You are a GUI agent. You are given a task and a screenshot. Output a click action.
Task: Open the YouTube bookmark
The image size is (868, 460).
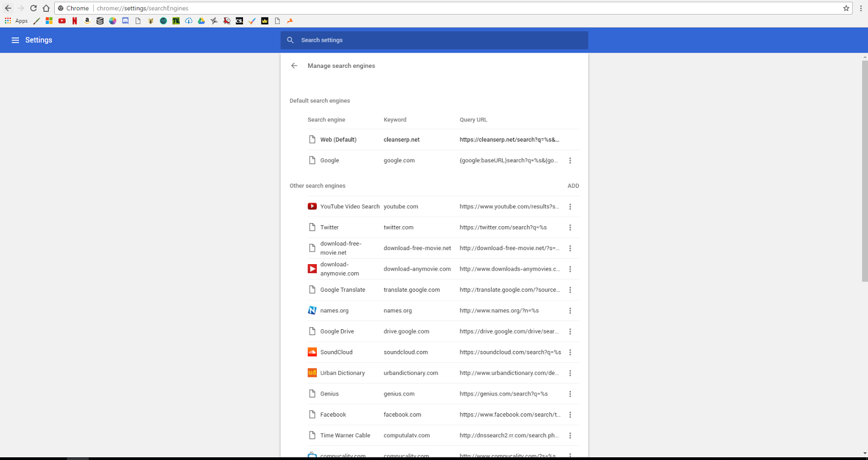point(62,21)
